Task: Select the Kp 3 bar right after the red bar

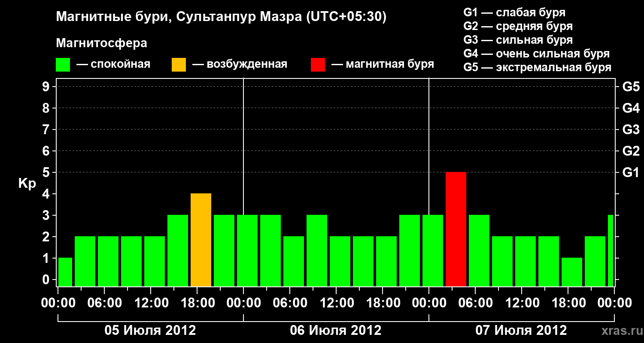Action: [x=479, y=251]
